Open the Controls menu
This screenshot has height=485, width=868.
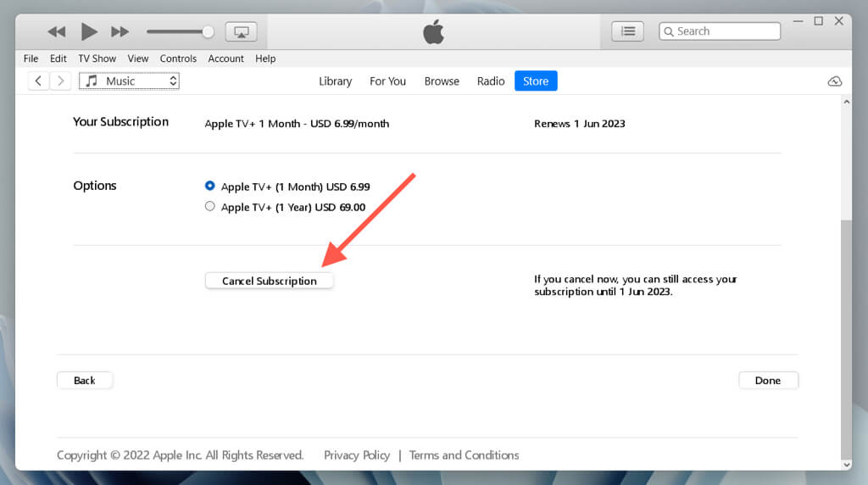(178, 59)
